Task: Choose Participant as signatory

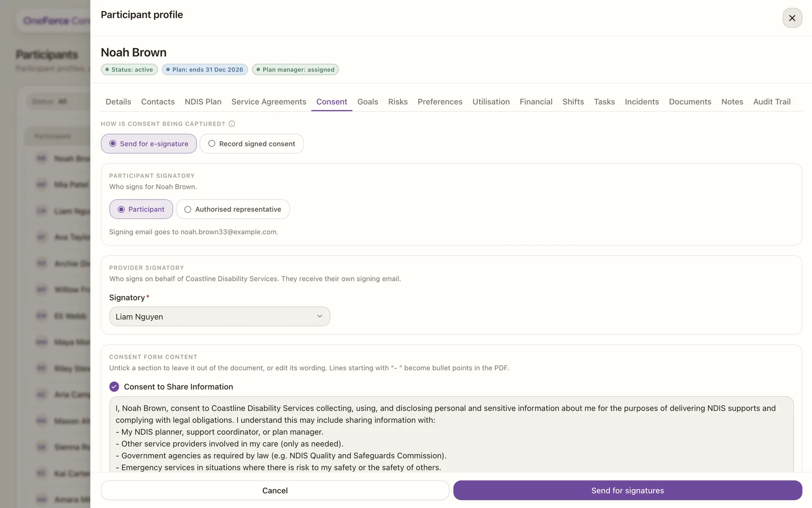Action: tap(141, 209)
